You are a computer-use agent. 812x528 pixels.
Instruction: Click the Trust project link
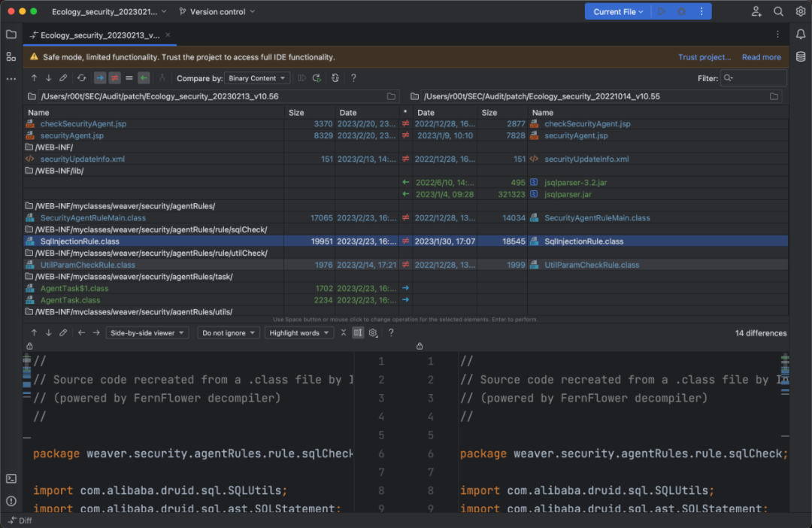(x=704, y=57)
